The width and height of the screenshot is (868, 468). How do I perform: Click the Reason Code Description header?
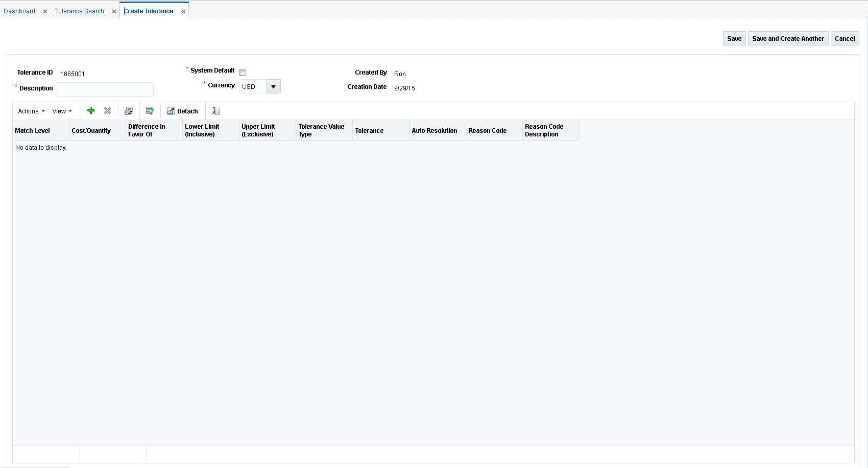[x=551, y=130]
